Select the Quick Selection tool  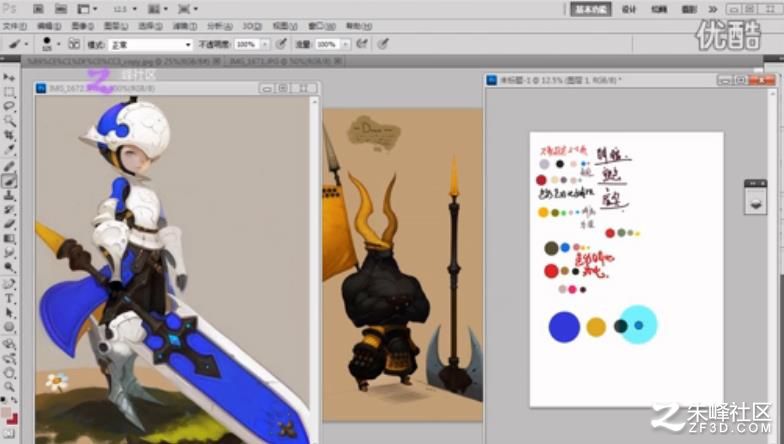pos(9,120)
